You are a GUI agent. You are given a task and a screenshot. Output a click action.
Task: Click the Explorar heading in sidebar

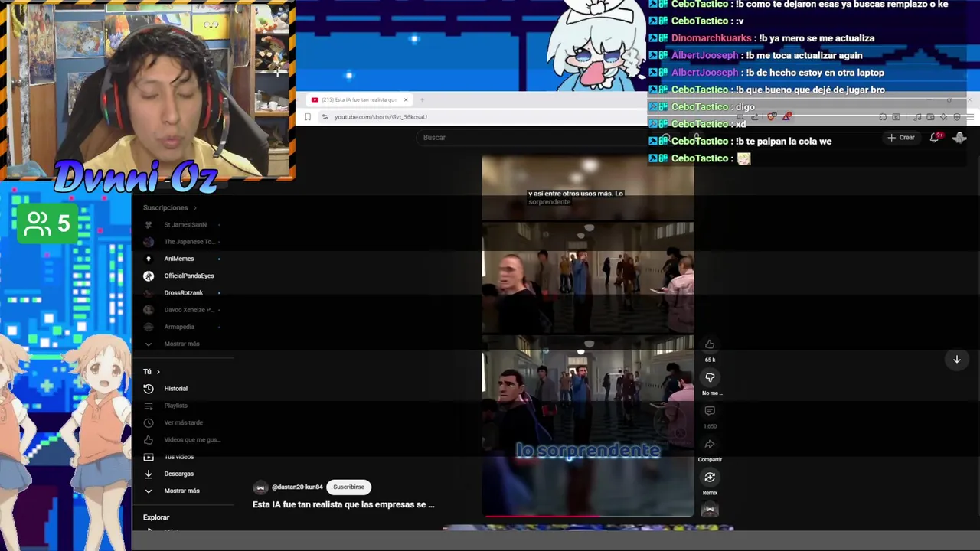(x=156, y=517)
